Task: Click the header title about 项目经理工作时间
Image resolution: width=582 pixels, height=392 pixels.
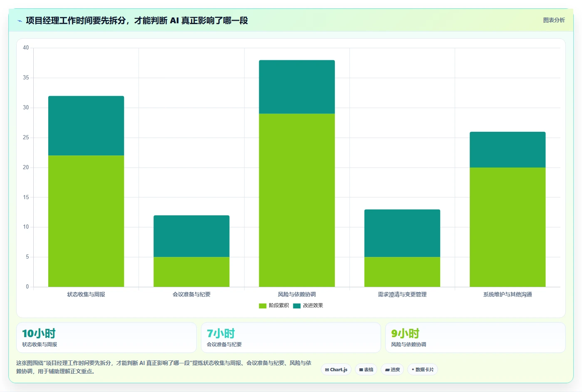Action: pos(137,20)
